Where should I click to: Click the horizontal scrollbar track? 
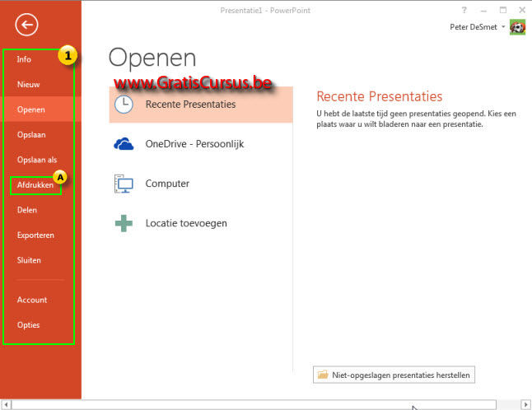254,404
